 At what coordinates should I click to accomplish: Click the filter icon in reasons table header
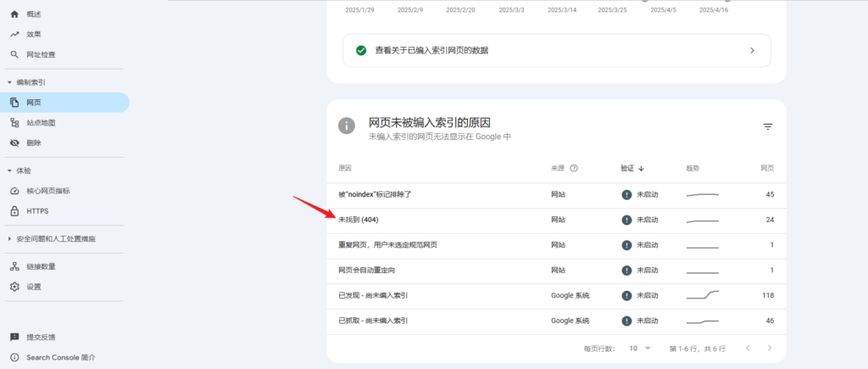pos(768,127)
